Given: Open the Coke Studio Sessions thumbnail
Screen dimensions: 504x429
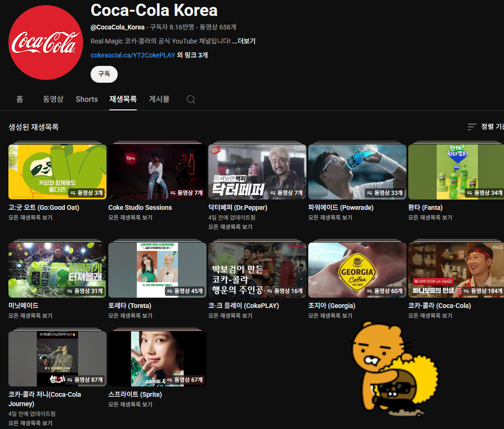Looking at the screenshot, I should click(x=157, y=172).
